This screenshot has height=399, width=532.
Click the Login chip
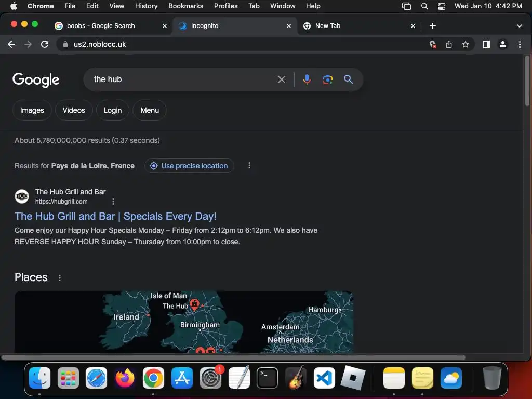click(113, 110)
